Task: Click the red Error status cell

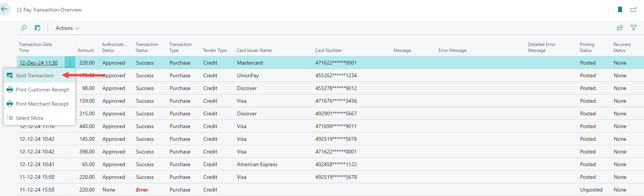Action: coord(142,190)
